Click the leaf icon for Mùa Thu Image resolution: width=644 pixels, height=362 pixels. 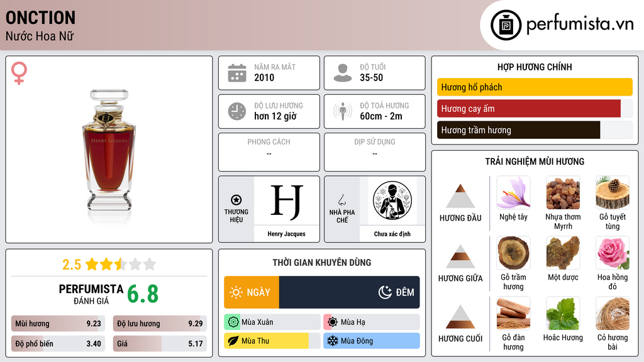233,341
